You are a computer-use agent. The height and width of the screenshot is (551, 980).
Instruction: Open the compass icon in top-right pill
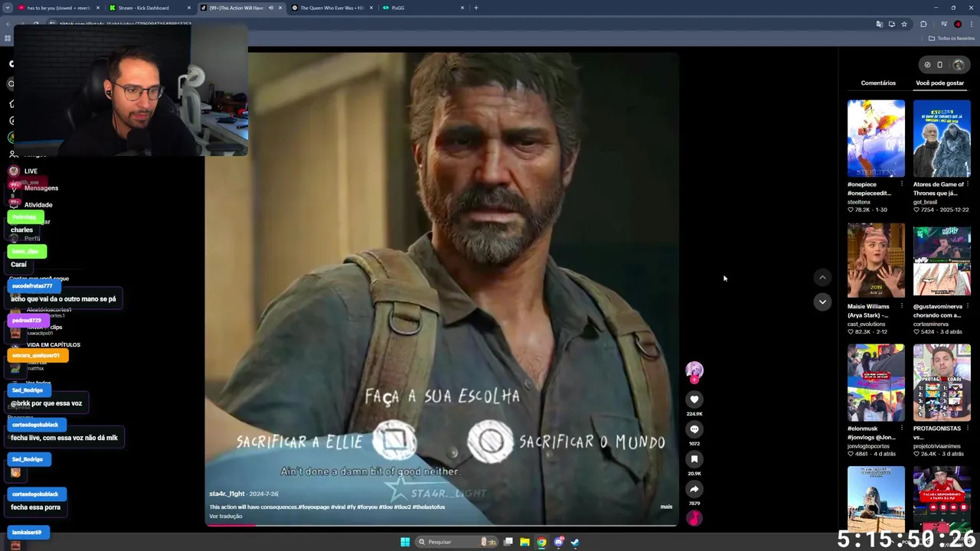point(927,65)
